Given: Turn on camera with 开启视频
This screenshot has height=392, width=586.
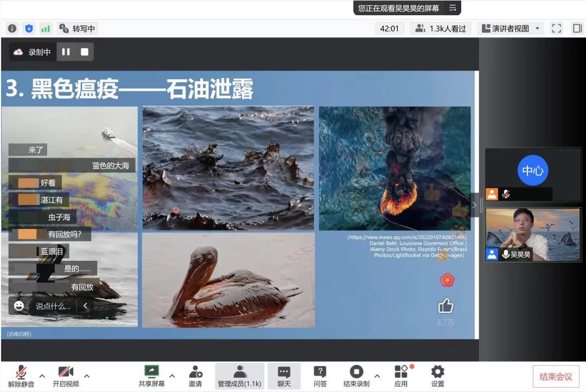Looking at the screenshot, I should tap(66, 376).
